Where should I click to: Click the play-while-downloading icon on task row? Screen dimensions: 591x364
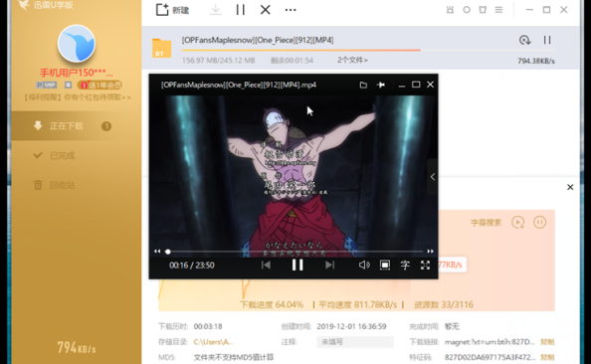[x=525, y=40]
